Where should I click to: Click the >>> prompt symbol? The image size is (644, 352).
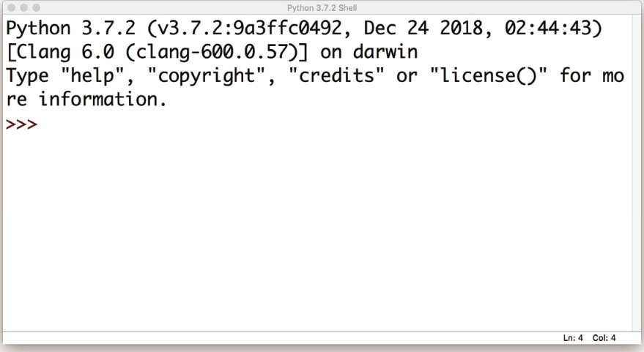[x=21, y=124]
